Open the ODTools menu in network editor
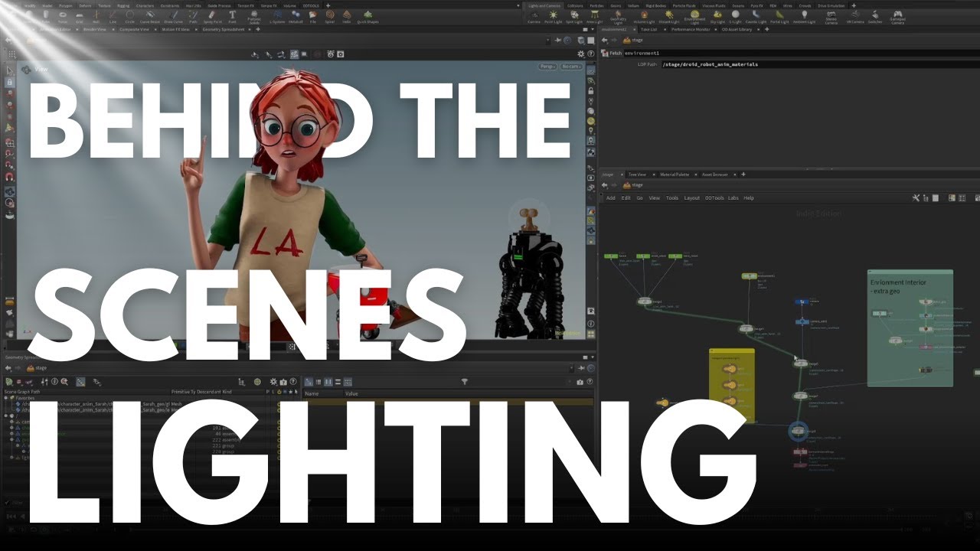This screenshot has width=980, height=551. [x=714, y=198]
